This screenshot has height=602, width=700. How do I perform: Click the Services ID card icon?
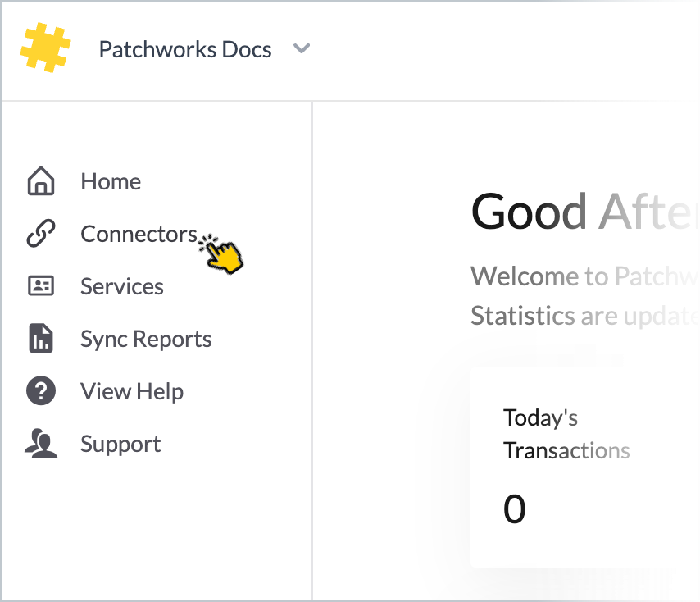41,285
